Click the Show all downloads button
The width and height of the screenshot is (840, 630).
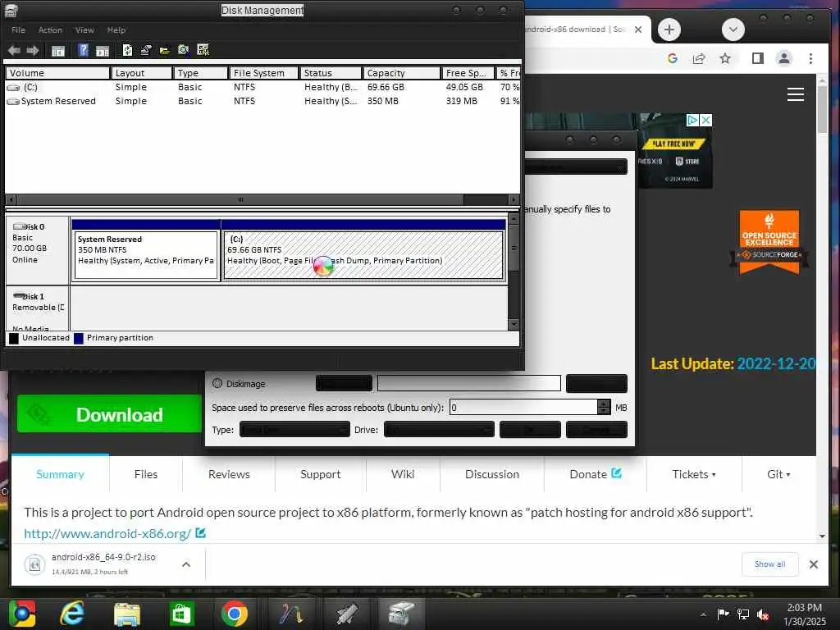pos(769,564)
